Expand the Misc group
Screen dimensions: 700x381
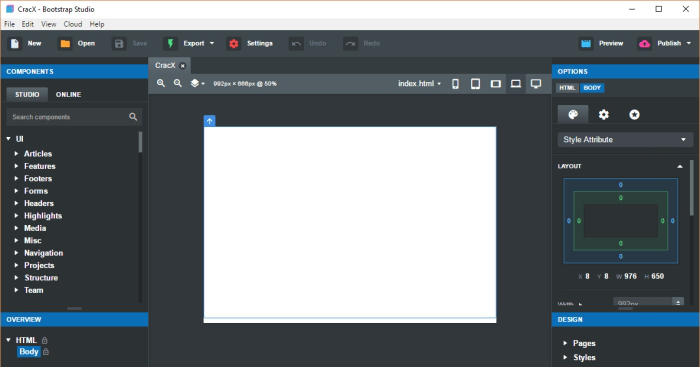coord(17,240)
